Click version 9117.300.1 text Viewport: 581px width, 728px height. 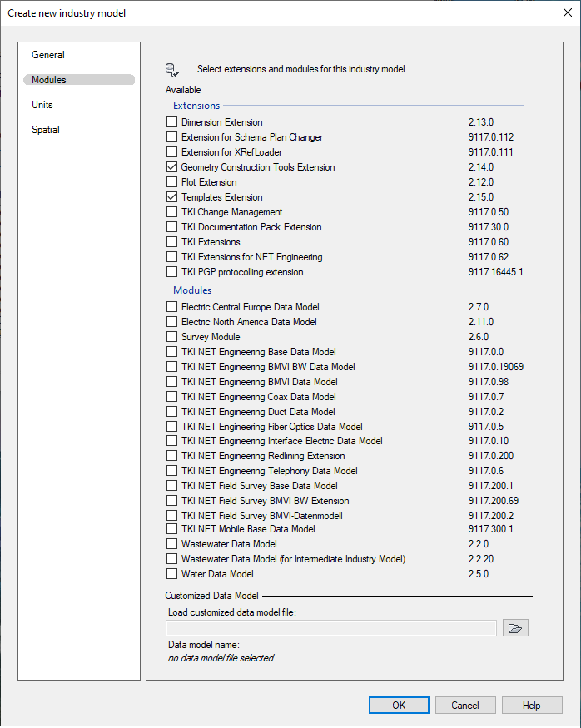(491, 529)
